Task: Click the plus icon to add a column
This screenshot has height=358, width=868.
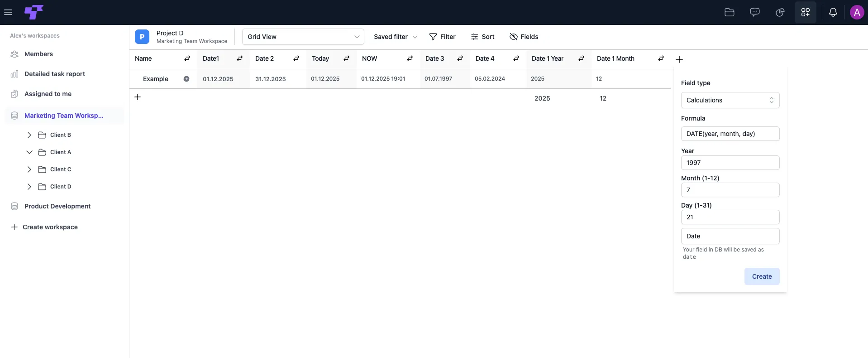Action: pyautogui.click(x=679, y=59)
